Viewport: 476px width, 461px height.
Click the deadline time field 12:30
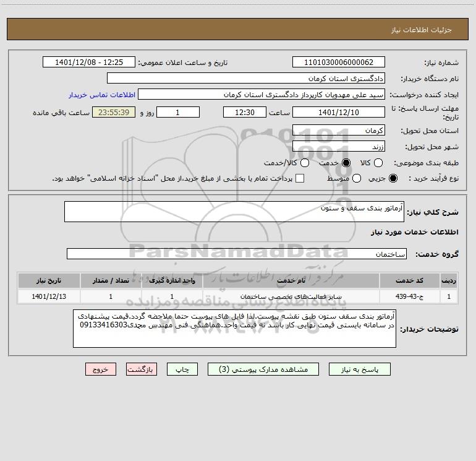[245, 112]
